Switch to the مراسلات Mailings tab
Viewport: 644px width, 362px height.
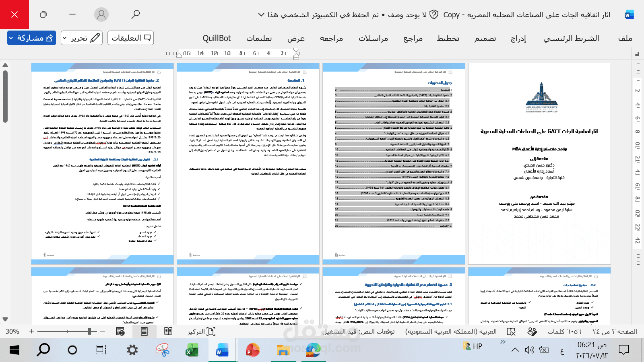373,38
